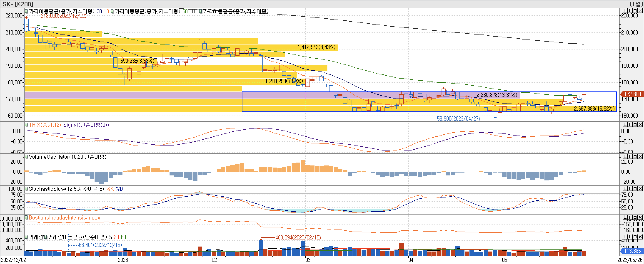
Task: Toggle the VolumeOscillator legend box
Action: pyautogui.click(x=26, y=157)
